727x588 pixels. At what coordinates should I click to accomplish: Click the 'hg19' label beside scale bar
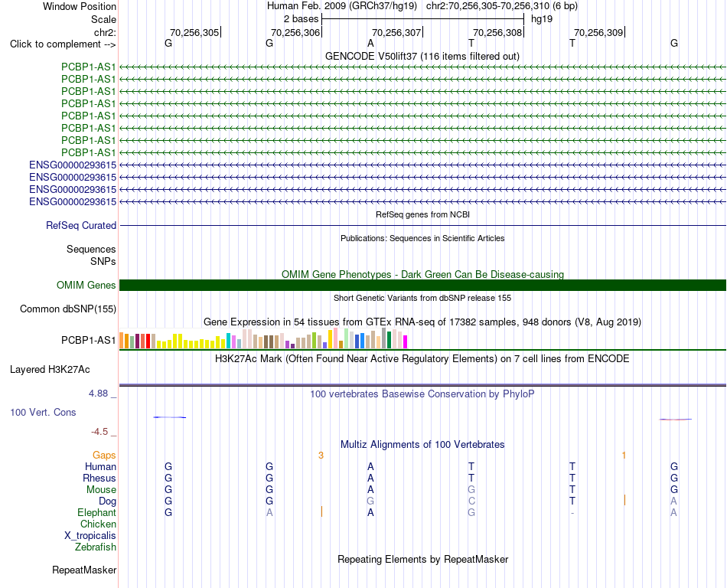click(542, 19)
